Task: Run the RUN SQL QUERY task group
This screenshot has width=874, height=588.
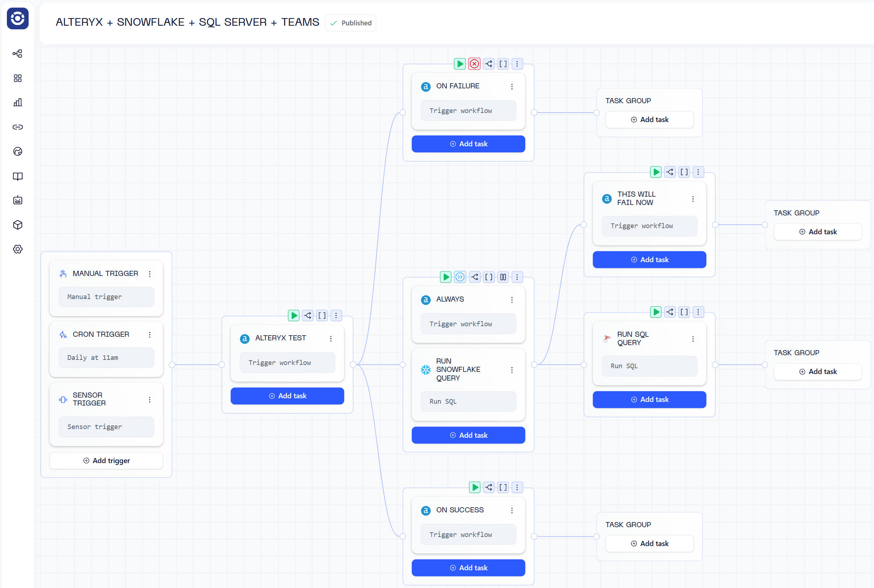Action: pyautogui.click(x=656, y=312)
